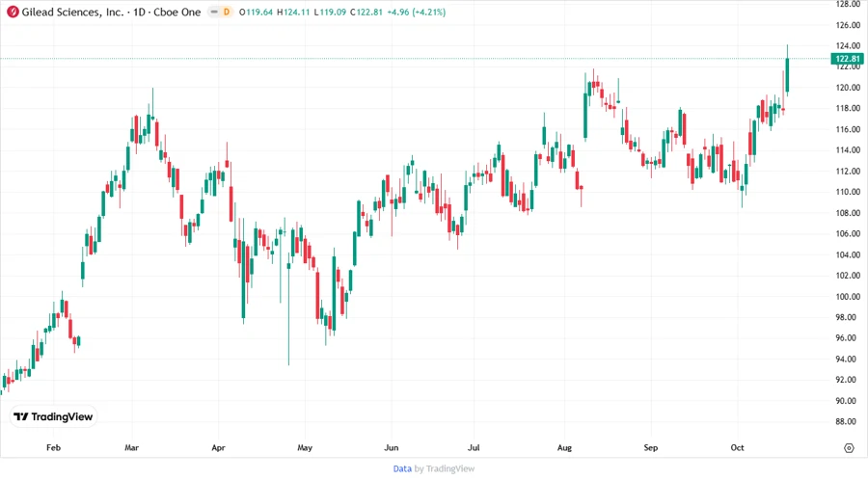Click the 1D interval label
Image resolution: width=868 pixels, height=480 pixels.
click(x=139, y=13)
